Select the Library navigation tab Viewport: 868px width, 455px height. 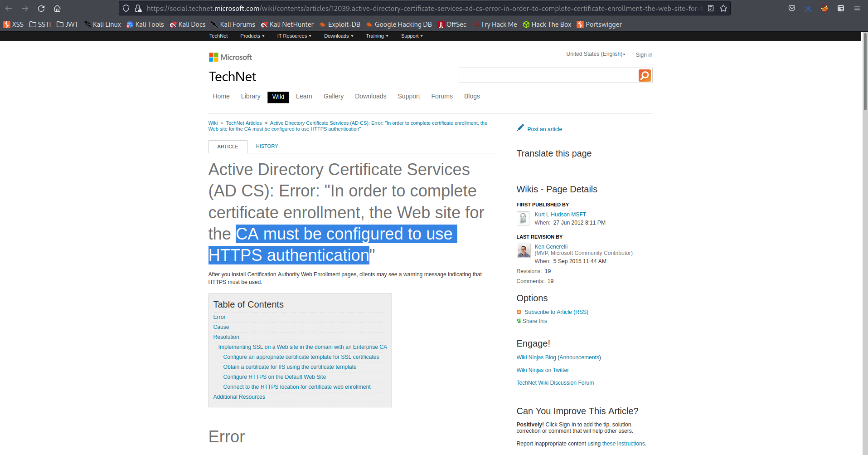click(251, 96)
